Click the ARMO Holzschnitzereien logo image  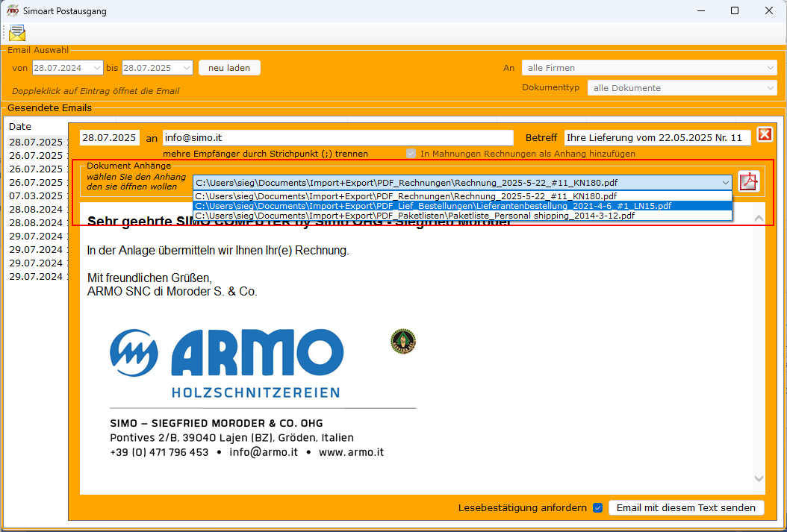tap(225, 363)
